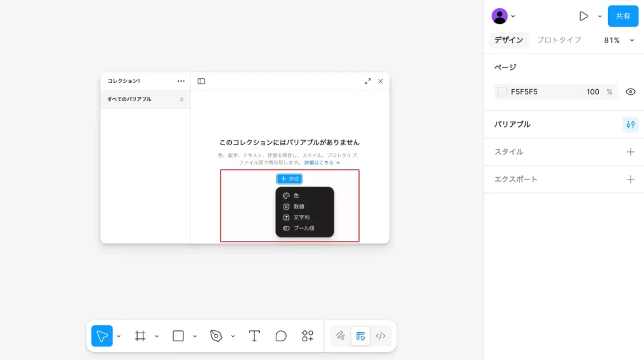This screenshot has height=360, width=644.
Task: Switch to the プロトタイプ tab
Action: click(558, 40)
